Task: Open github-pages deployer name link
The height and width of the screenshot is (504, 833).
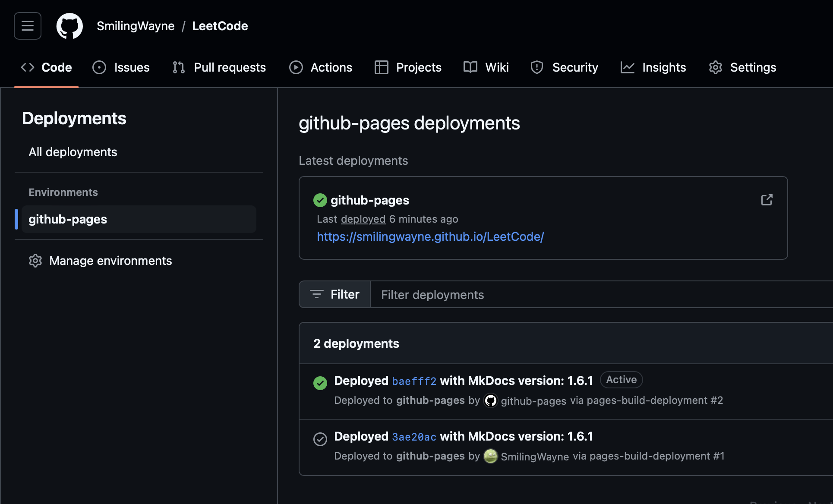Action: [533, 401]
